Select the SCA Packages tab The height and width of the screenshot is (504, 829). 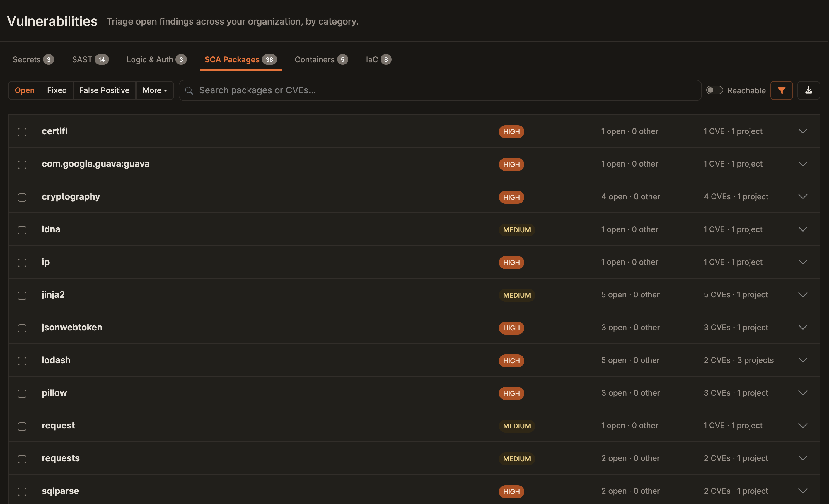point(240,59)
